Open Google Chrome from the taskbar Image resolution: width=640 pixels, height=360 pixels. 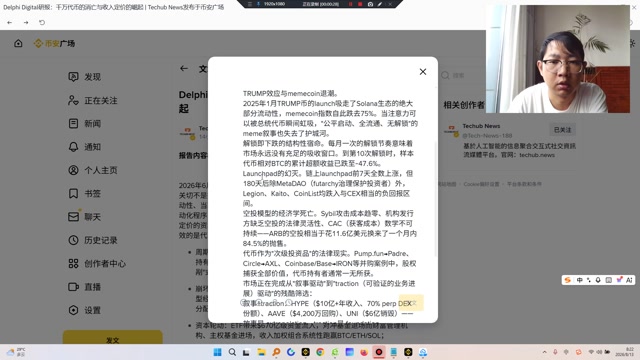click(x=320, y=352)
